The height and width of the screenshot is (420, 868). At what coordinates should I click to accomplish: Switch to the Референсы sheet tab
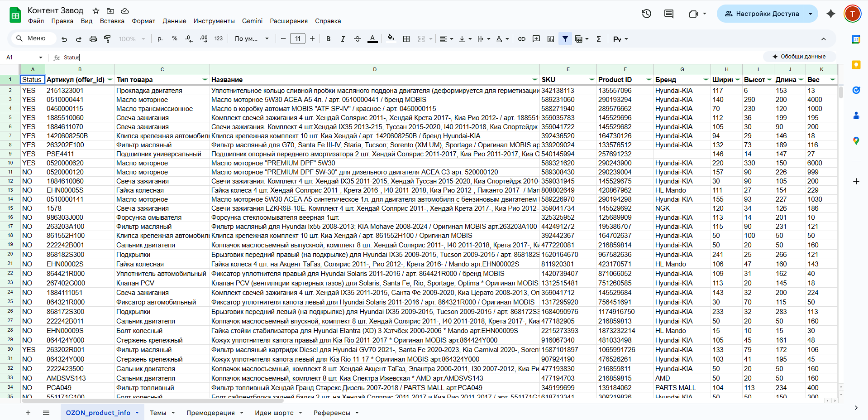[336, 413]
